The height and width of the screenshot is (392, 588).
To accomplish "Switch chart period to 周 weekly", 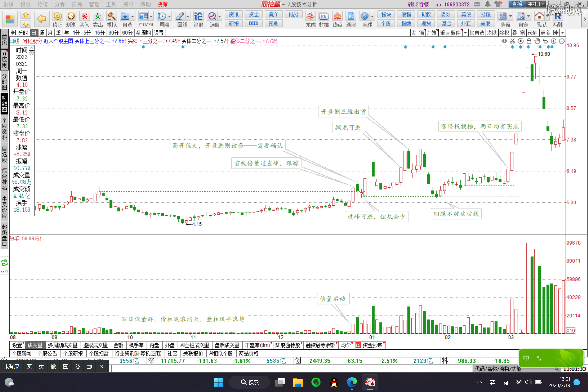I will pyautogui.click(x=42, y=33).
